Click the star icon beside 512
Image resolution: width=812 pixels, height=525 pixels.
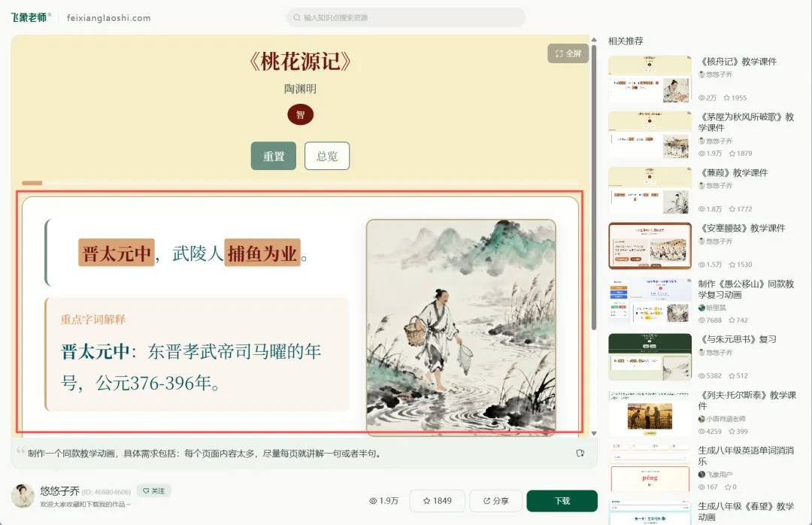732,376
